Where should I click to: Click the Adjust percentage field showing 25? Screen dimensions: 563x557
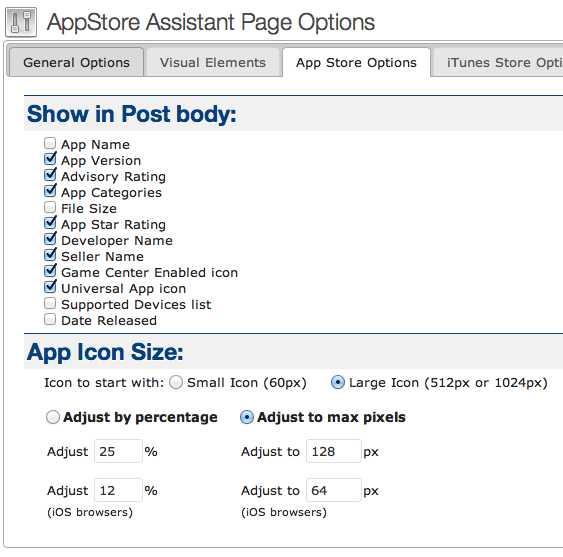(x=118, y=451)
